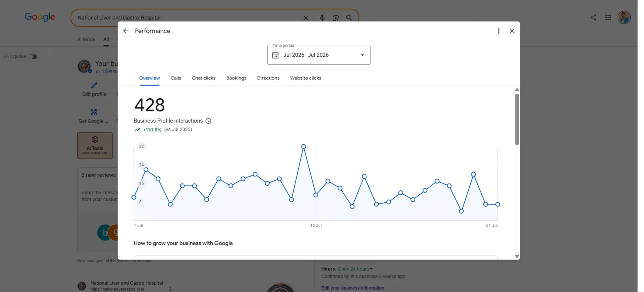Open the AI Tools GMBEverywhere button
644x292 pixels.
click(x=95, y=145)
